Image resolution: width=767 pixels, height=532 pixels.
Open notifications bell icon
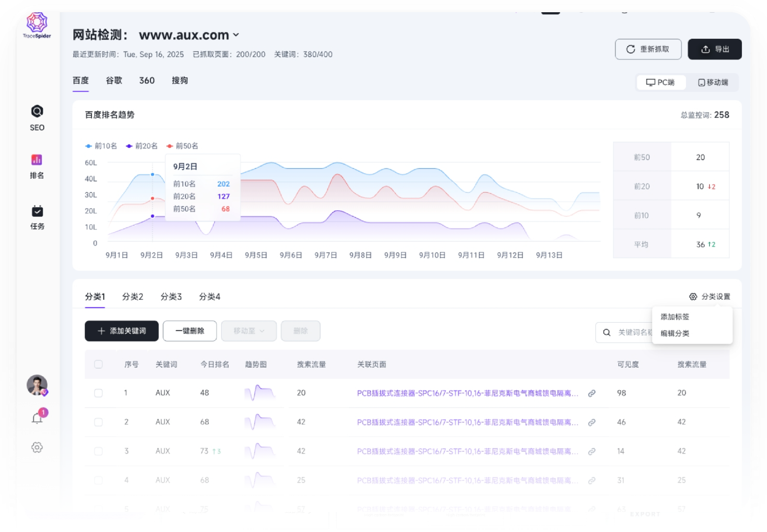(37, 418)
